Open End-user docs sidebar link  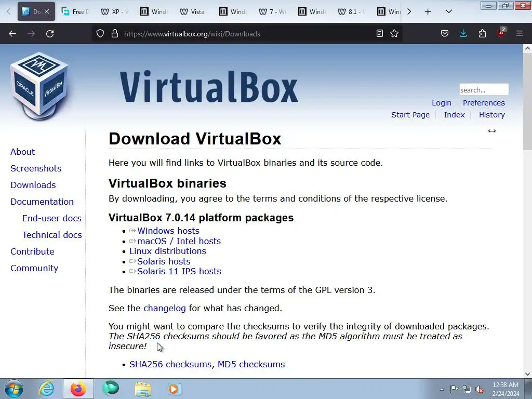51,218
